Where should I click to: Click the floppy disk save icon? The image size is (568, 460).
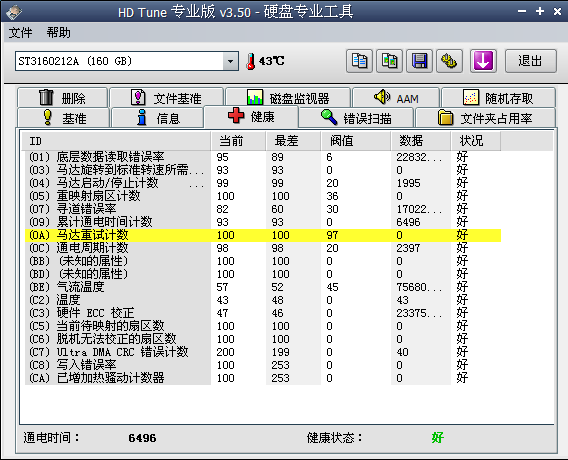419,61
